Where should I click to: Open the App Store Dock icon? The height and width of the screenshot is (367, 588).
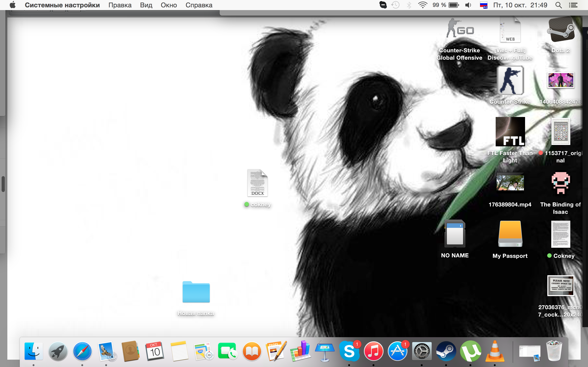398,351
